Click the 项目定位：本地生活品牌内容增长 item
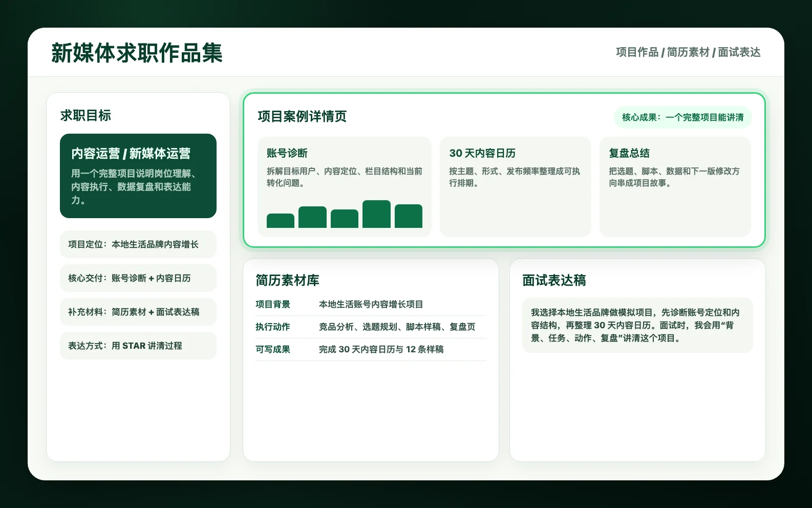The image size is (812, 508). tap(138, 244)
